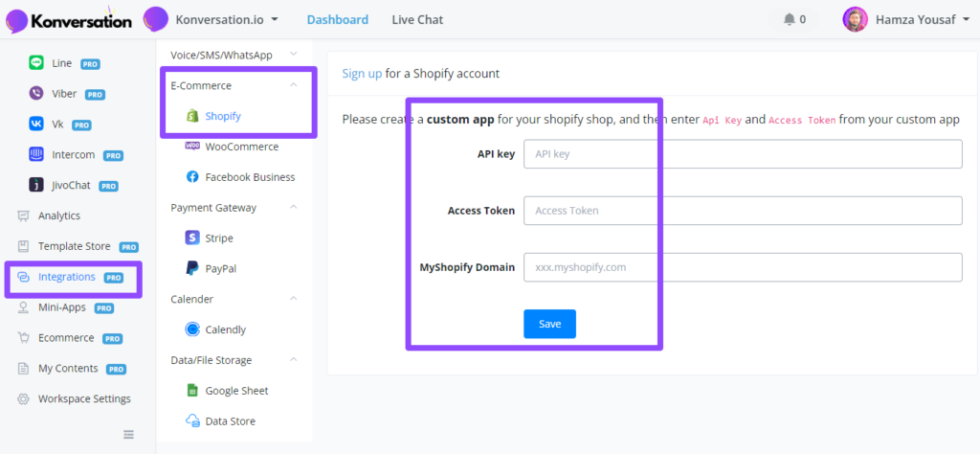Viewport: 980px width, 454px height.
Task: Switch to the Live Chat tab
Action: [417, 19]
